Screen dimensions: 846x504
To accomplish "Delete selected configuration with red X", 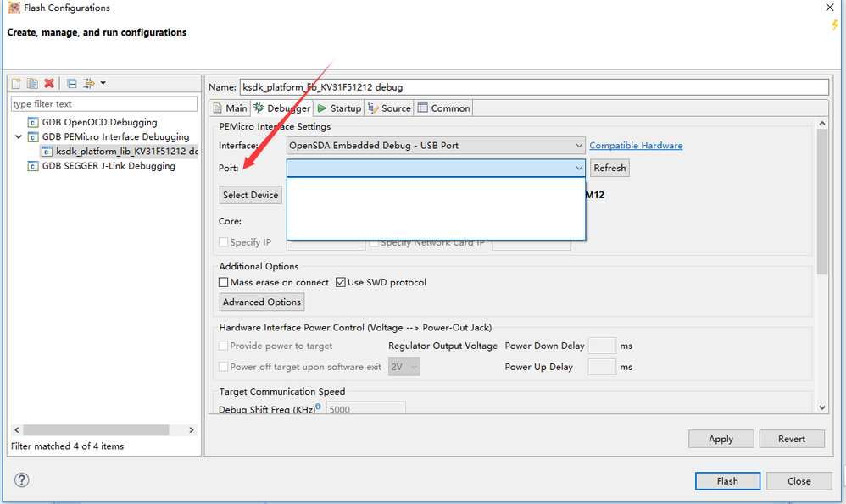I will [49, 83].
